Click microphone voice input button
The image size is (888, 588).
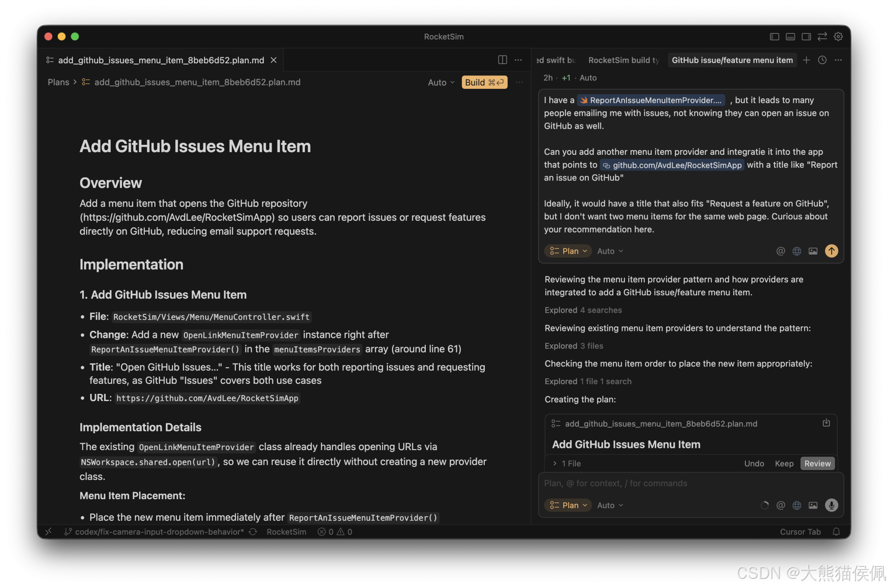pyautogui.click(x=832, y=505)
